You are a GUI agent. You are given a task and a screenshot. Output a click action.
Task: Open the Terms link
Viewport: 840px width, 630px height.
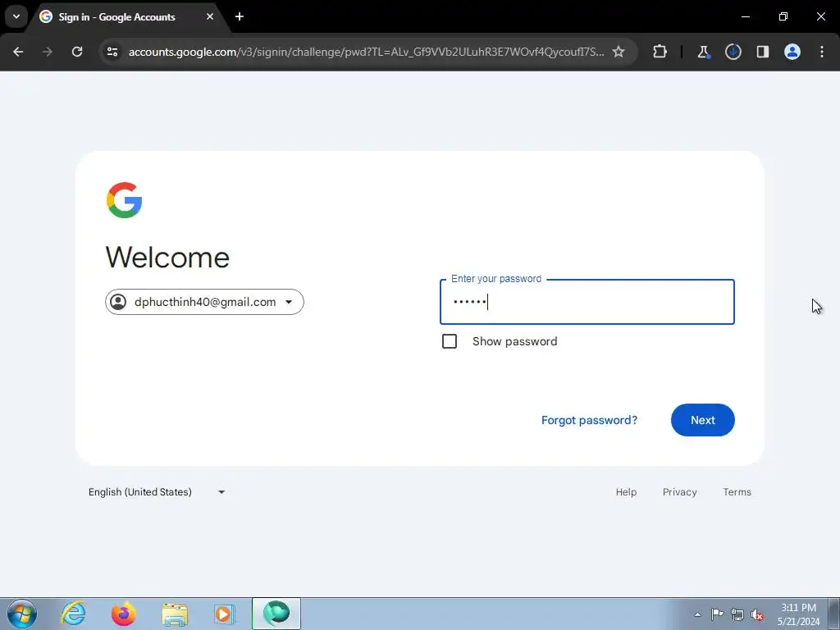coord(737,492)
